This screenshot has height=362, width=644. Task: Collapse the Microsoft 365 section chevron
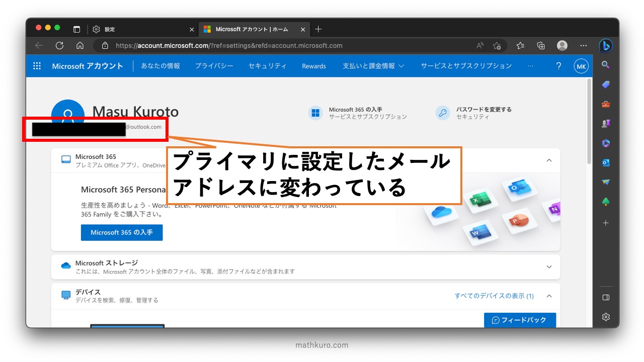click(549, 160)
